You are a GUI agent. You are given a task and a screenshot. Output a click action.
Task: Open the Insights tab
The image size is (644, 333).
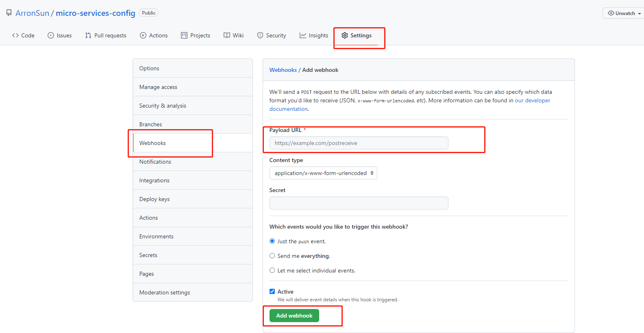[314, 35]
